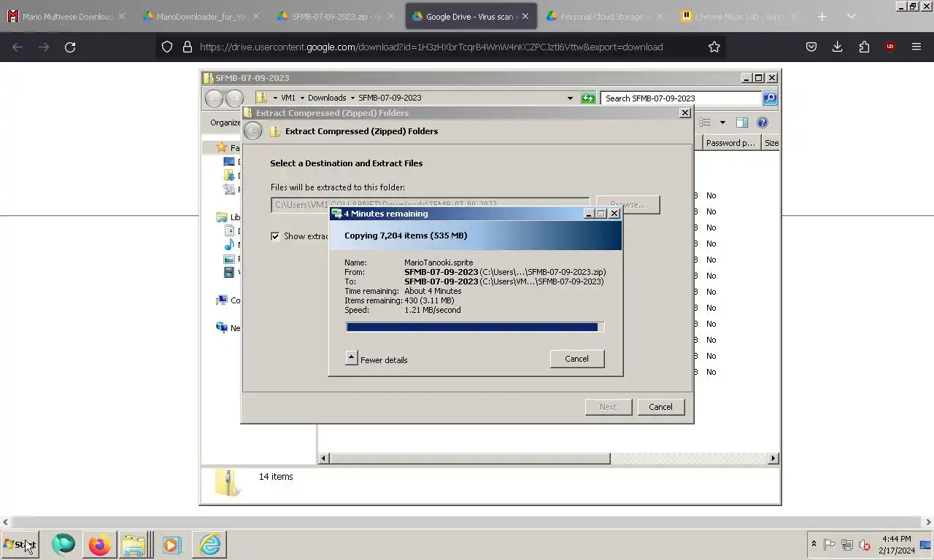Open the address bar history dropdown
Viewport: 934px width, 560px height.
point(570,98)
